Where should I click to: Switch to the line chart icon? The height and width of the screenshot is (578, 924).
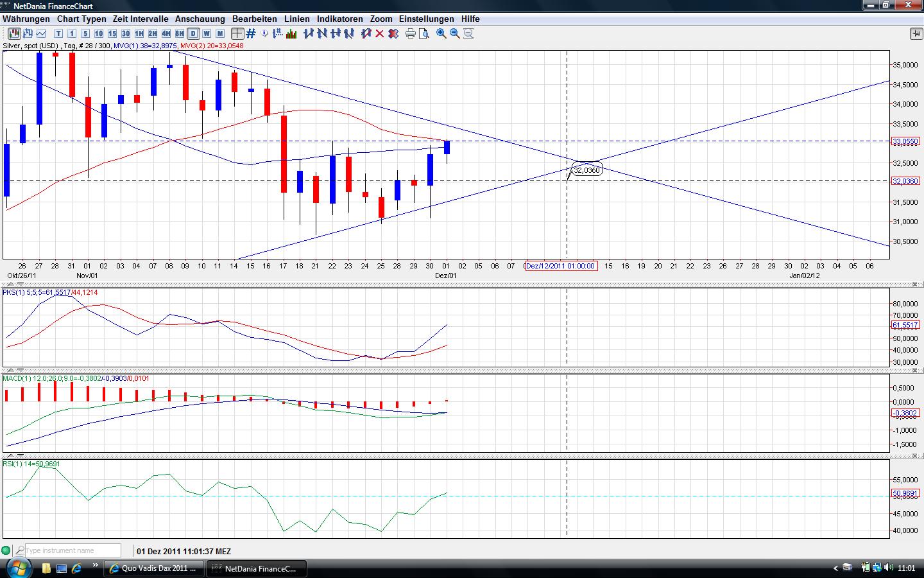[x=42, y=33]
